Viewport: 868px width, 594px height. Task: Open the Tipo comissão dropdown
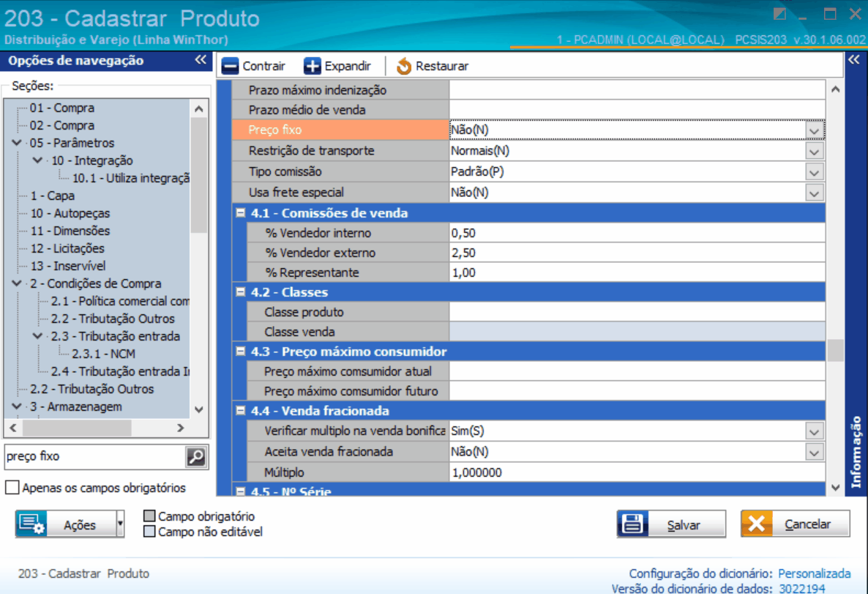[814, 172]
